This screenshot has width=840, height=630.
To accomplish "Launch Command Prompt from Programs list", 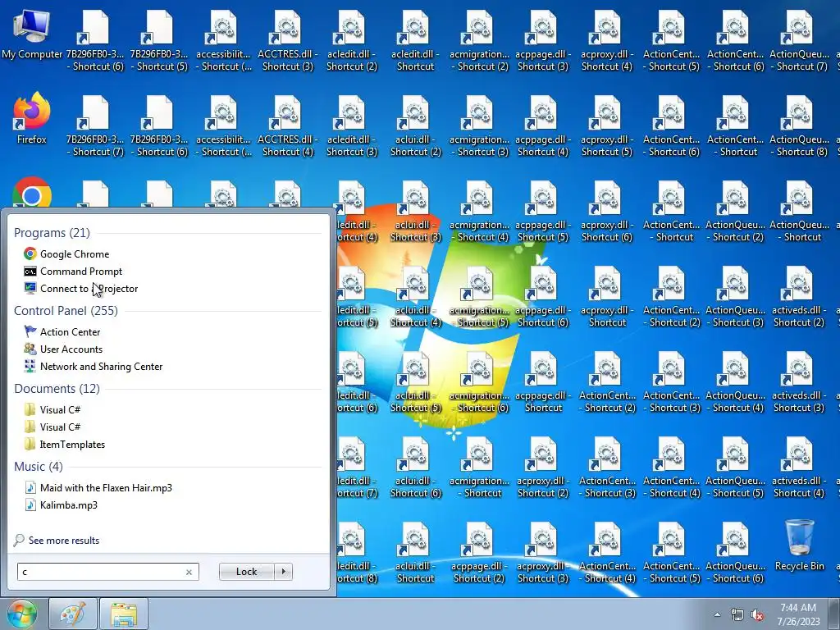I will click(73, 271).
